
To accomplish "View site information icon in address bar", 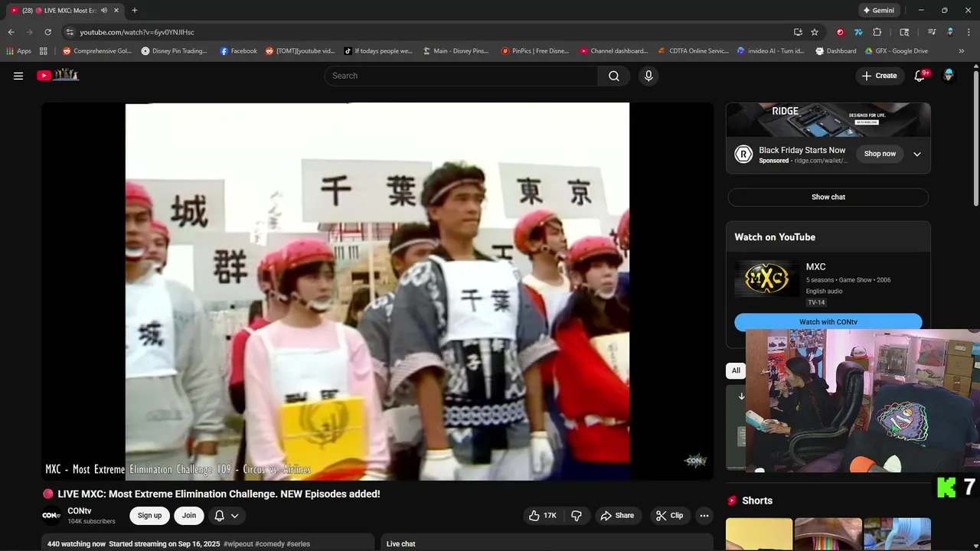I will click(70, 32).
